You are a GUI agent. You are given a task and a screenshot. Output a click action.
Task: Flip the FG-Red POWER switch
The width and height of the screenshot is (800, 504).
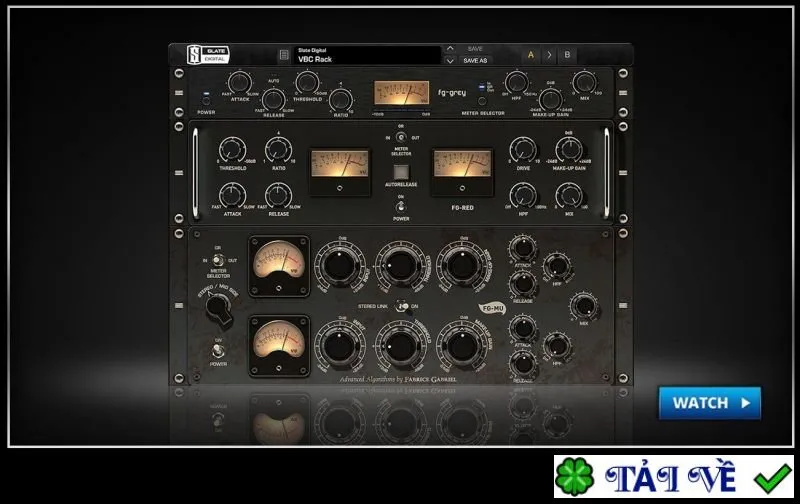click(x=401, y=207)
